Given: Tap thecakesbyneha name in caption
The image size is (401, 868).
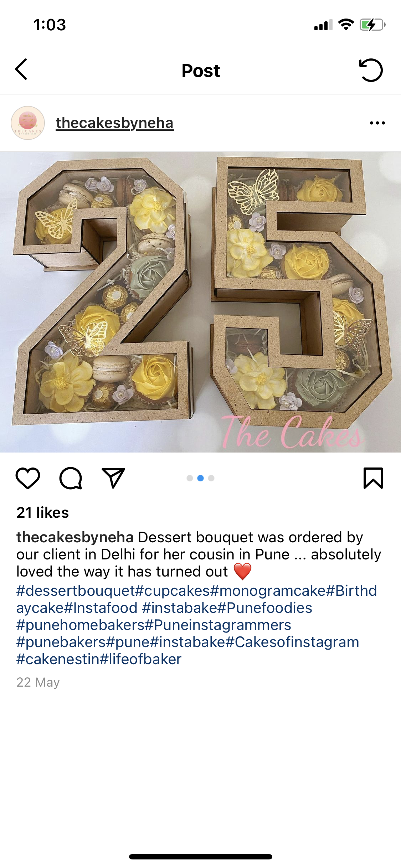Looking at the screenshot, I should click(x=75, y=537).
